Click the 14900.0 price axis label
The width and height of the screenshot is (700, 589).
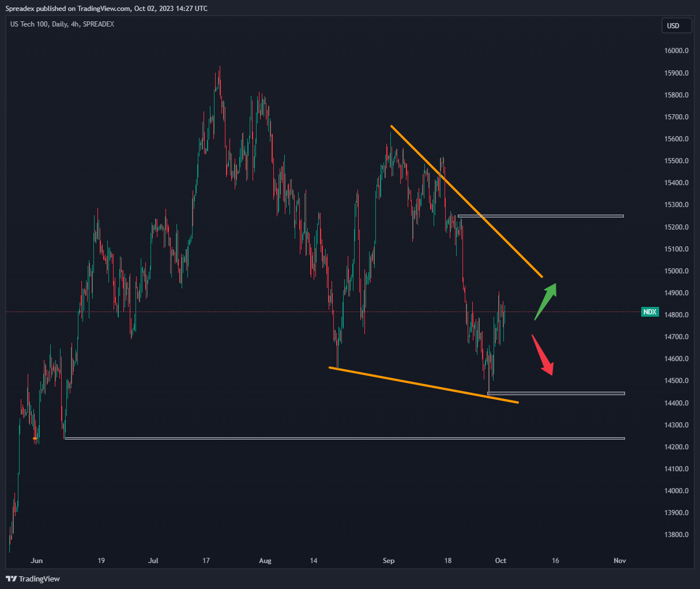[x=676, y=293]
